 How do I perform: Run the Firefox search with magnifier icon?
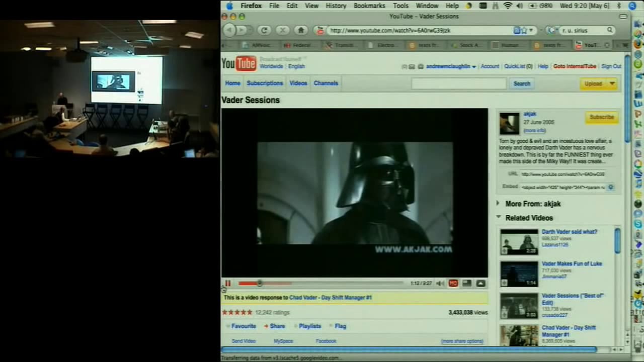610,30
